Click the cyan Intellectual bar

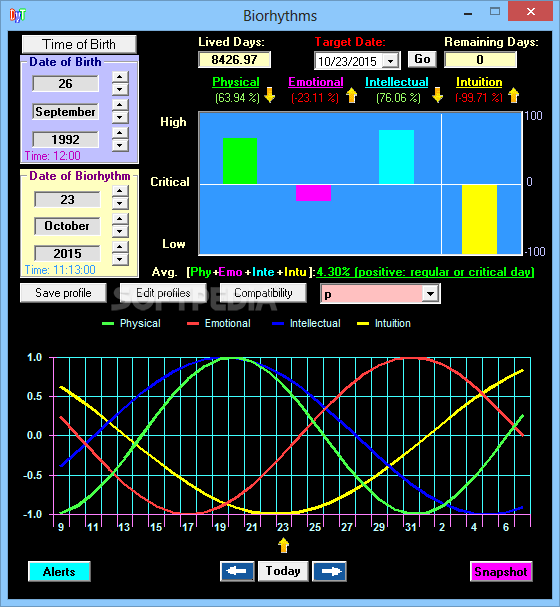pyautogui.click(x=396, y=157)
